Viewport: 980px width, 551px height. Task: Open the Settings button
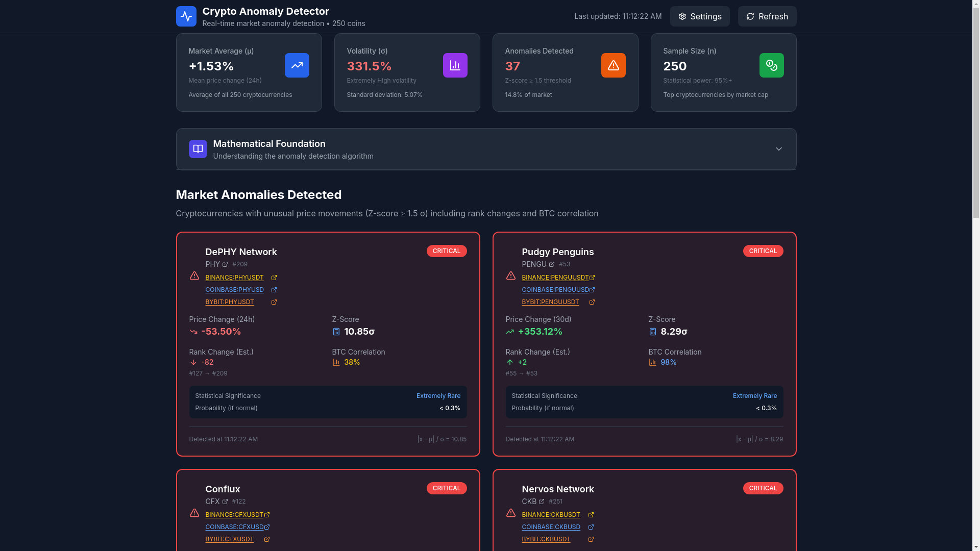[700, 16]
